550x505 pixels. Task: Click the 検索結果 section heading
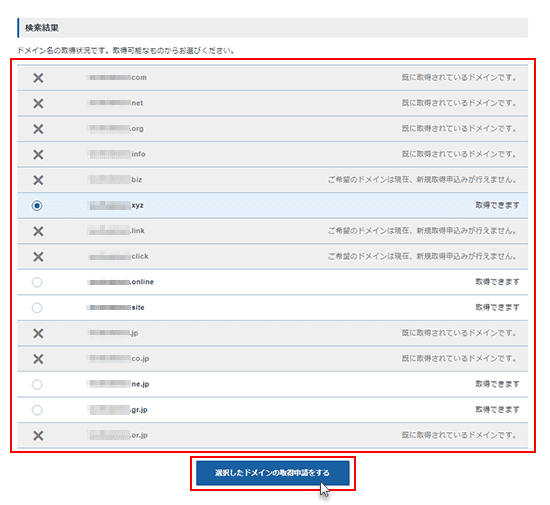tap(42, 28)
